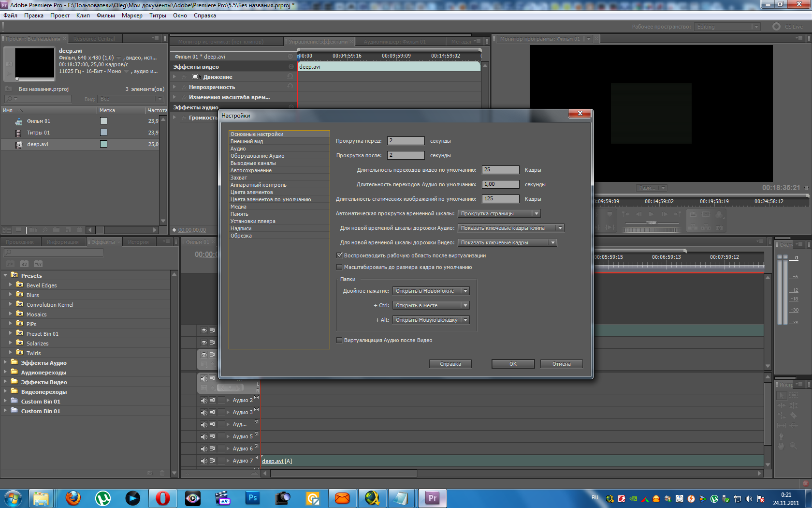Expand the Аудио 2 track
Image resolution: width=812 pixels, height=508 pixels.
point(228,400)
